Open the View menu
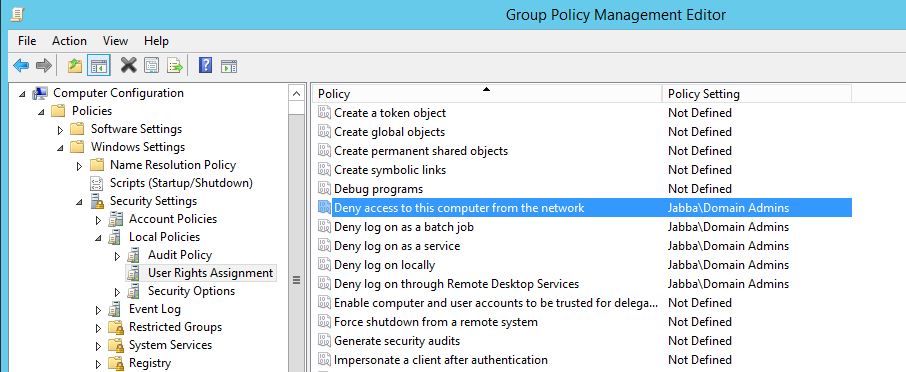The width and height of the screenshot is (906, 372). click(115, 41)
